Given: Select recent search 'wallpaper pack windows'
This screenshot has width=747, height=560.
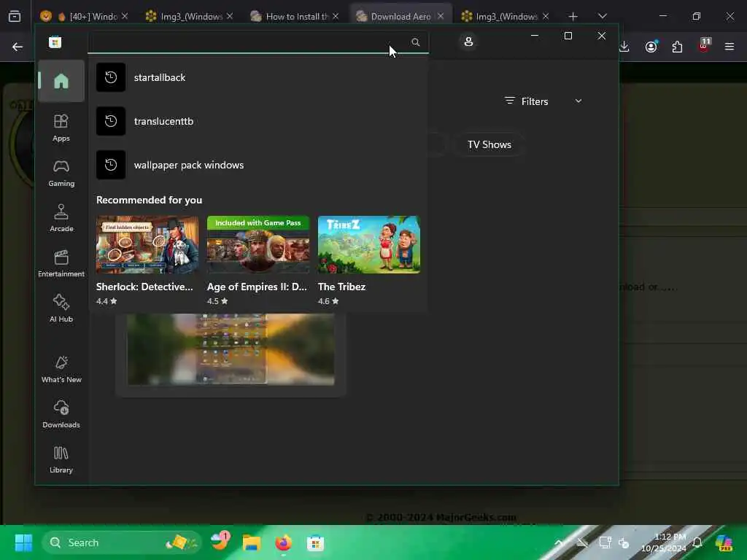Looking at the screenshot, I should (258, 166).
